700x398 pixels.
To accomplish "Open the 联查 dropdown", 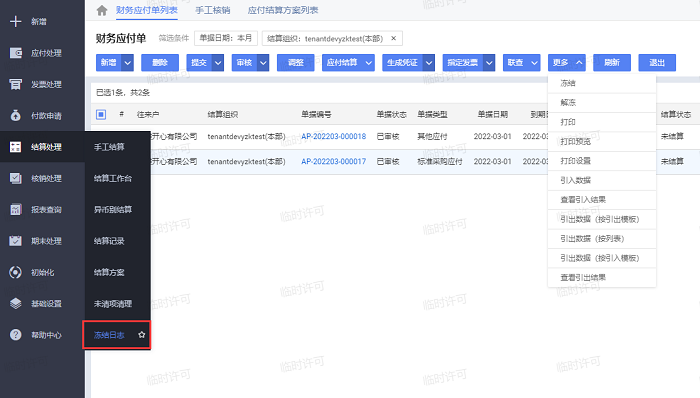I will (x=521, y=63).
